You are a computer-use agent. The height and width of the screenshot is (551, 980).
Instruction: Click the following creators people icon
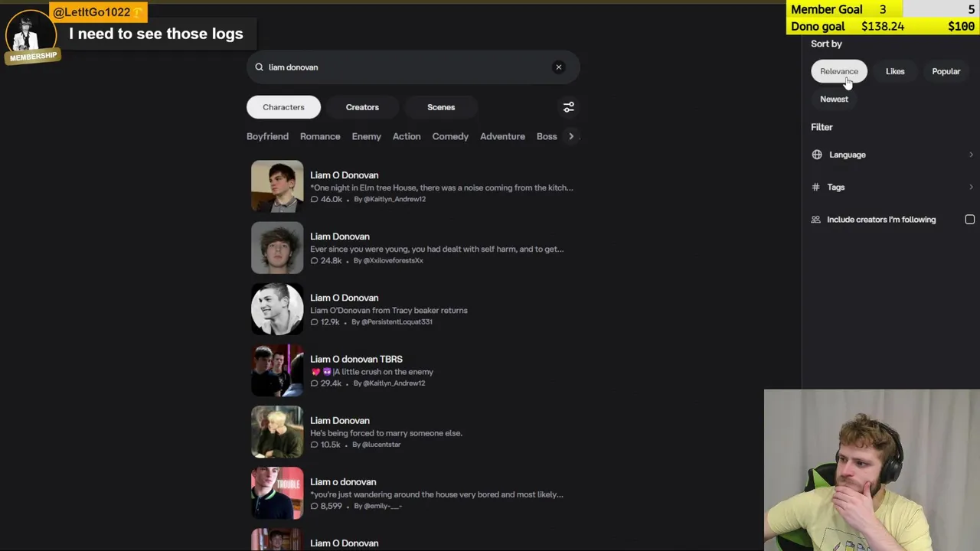(816, 220)
